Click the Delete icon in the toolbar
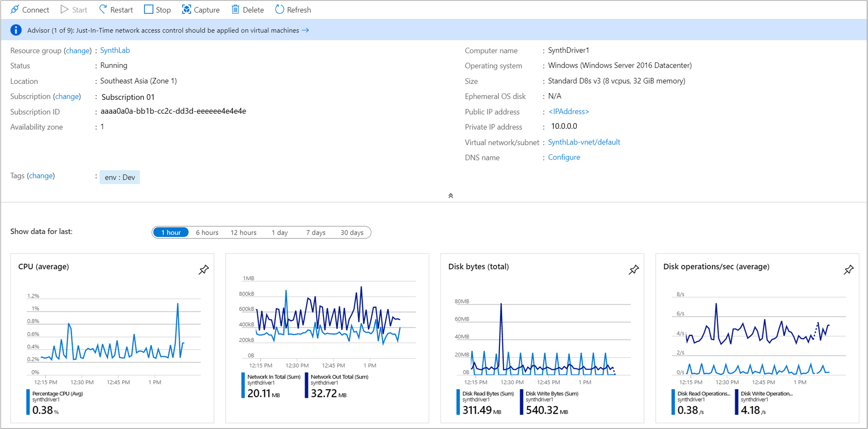Screen dimensions: 868x429 click(x=235, y=9)
